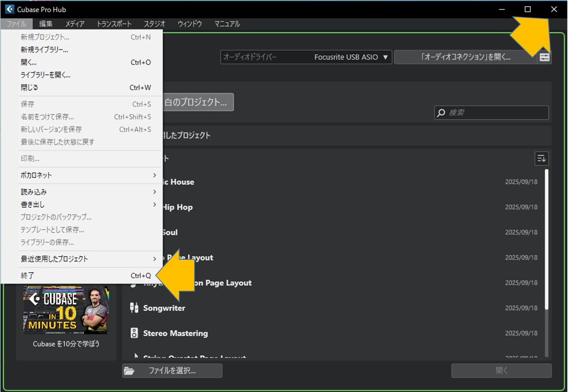
Task: Expand 最近使用したプロジェクト submenu
Action: (x=154, y=259)
